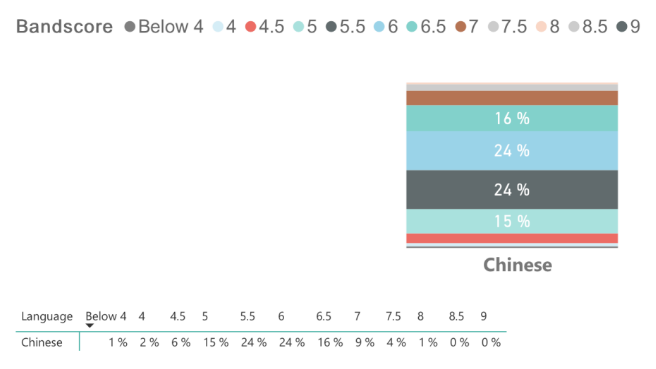
Task: Select the Chinese row in the table
Action: [261, 342]
